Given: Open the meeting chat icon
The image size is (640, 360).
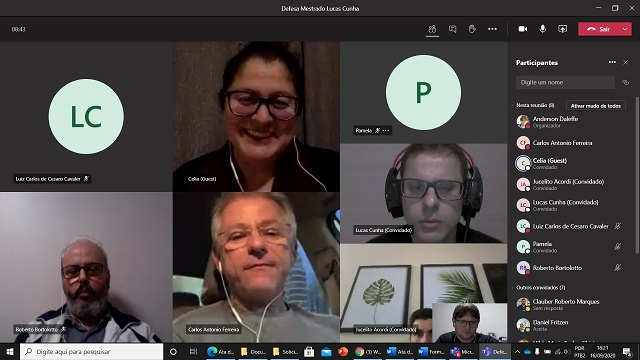Looking at the screenshot, I should click(x=452, y=29).
